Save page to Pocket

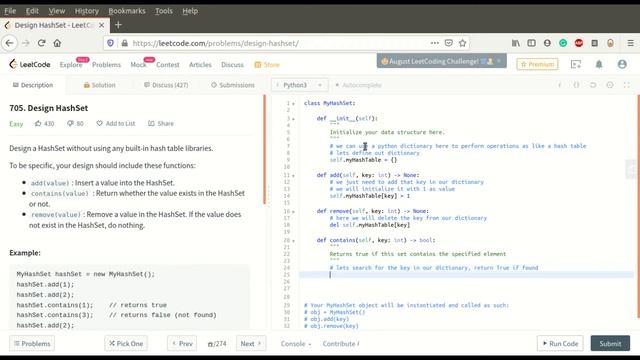[x=449, y=43]
